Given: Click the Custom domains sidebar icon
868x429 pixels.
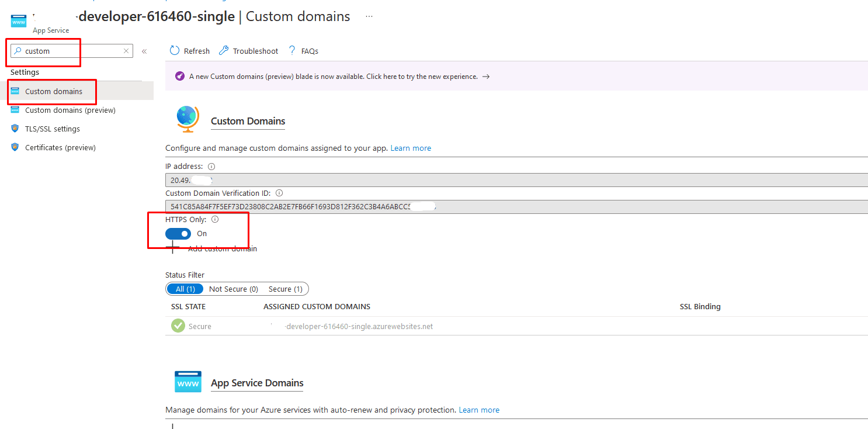Looking at the screenshot, I should (15, 91).
